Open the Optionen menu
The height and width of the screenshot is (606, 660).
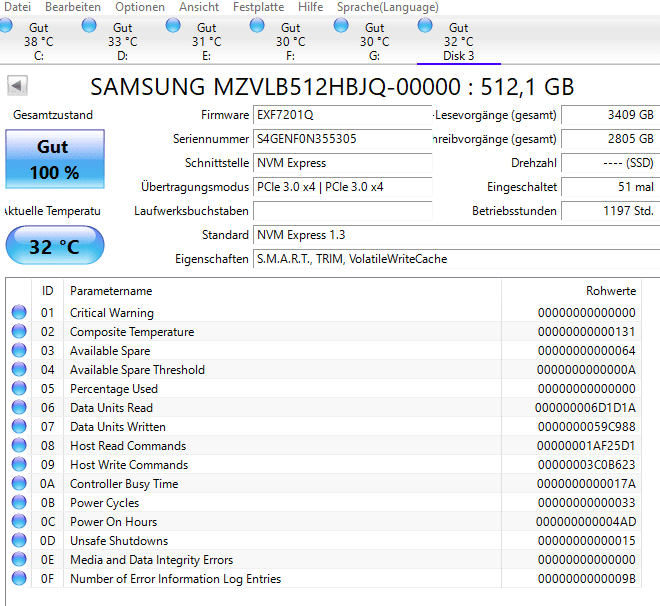(140, 7)
